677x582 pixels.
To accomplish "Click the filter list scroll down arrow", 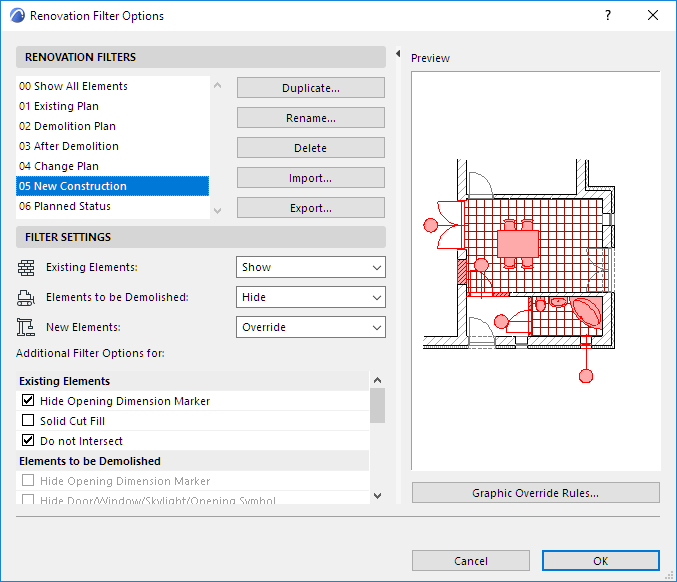I will [218, 210].
